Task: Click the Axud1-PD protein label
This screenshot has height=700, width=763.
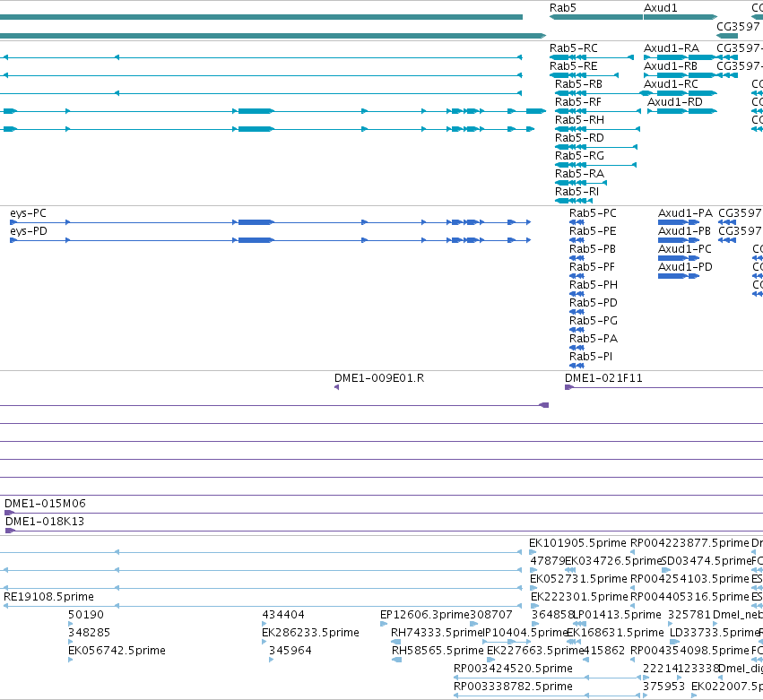Action: click(x=685, y=267)
